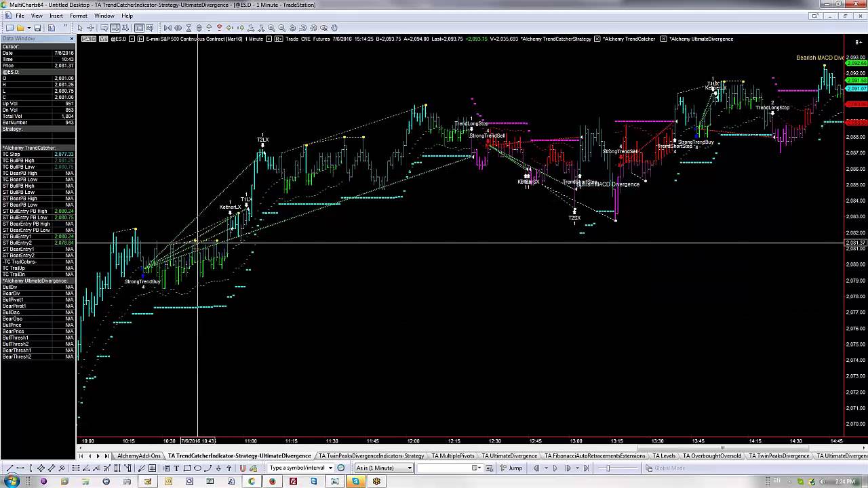Select the arc drawing tool
The height and width of the screenshot is (488, 868).
pyautogui.click(x=208, y=468)
